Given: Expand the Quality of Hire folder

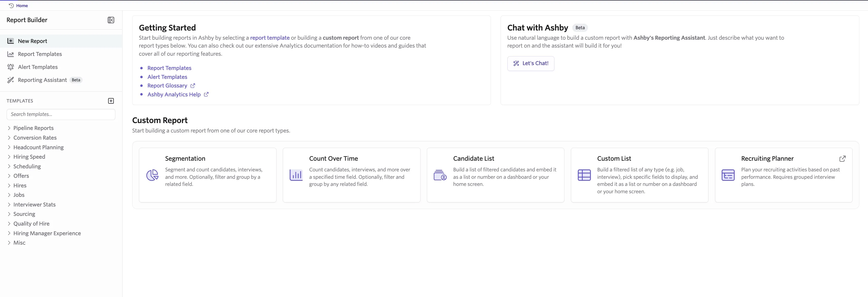Looking at the screenshot, I should 9,224.
